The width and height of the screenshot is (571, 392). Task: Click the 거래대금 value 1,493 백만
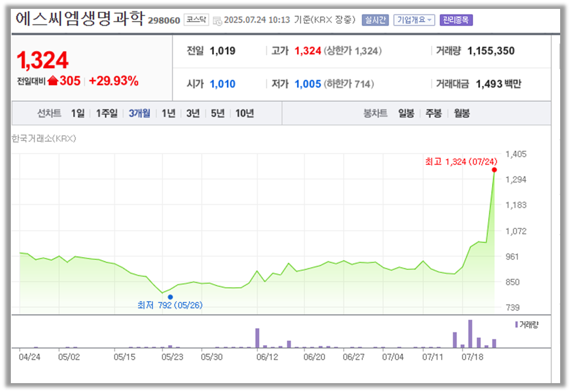click(x=498, y=84)
